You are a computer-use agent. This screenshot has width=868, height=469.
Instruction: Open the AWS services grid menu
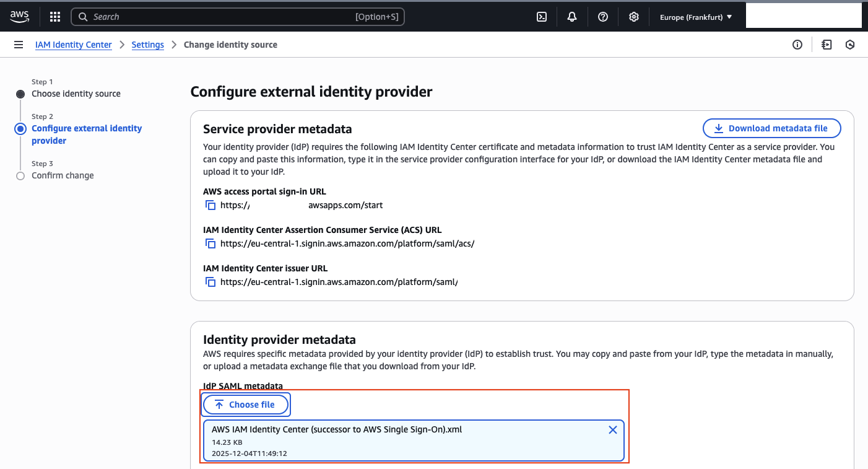(x=54, y=17)
